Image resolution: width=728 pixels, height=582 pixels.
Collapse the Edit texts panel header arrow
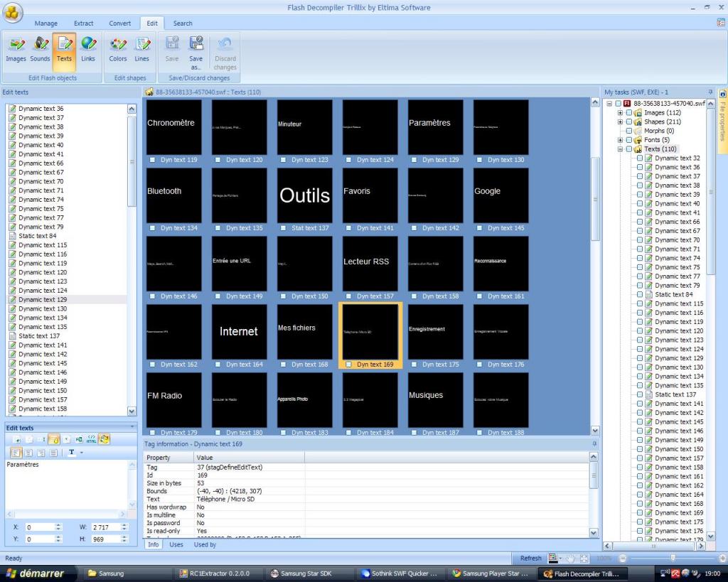point(132,427)
